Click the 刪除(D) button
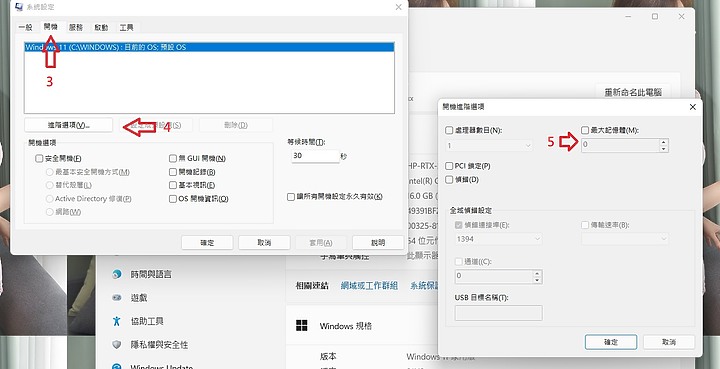This screenshot has height=369, width=720. tap(236, 125)
